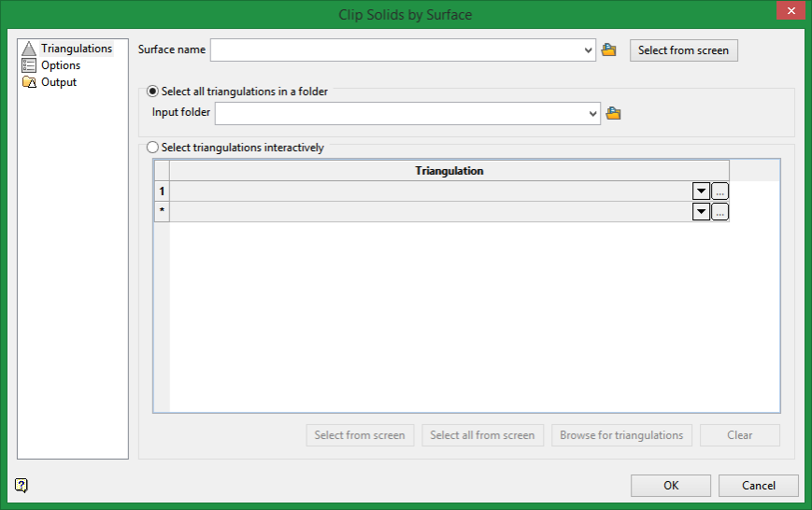This screenshot has width=812, height=510.
Task: Click the Cancel button
Action: 758,486
